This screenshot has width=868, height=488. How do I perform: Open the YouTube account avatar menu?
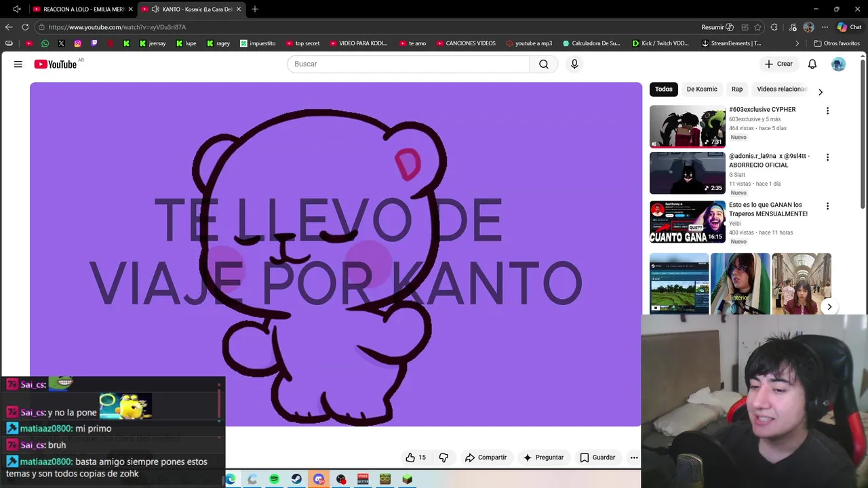[839, 64]
